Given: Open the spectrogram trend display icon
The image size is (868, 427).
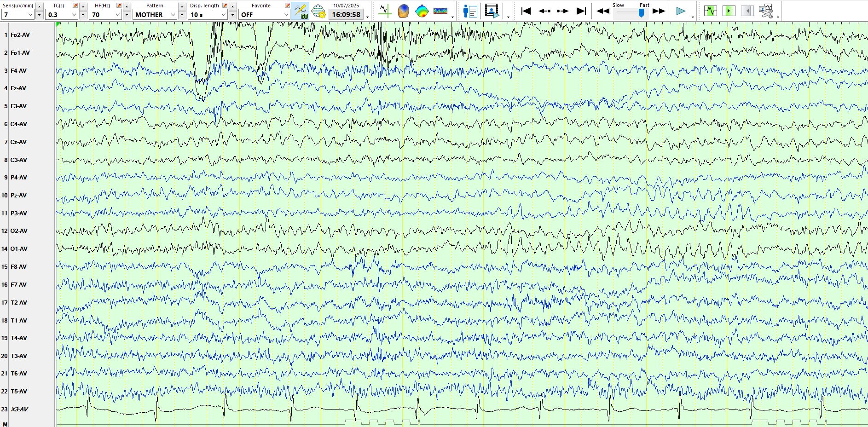Looking at the screenshot, I should tap(440, 11).
